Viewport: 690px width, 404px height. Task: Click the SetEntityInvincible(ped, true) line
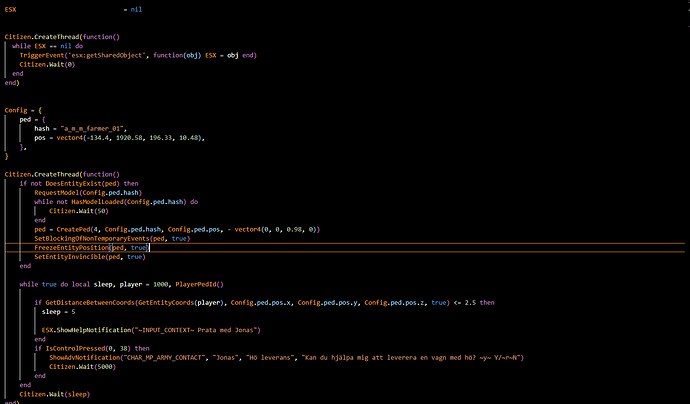[88, 257]
